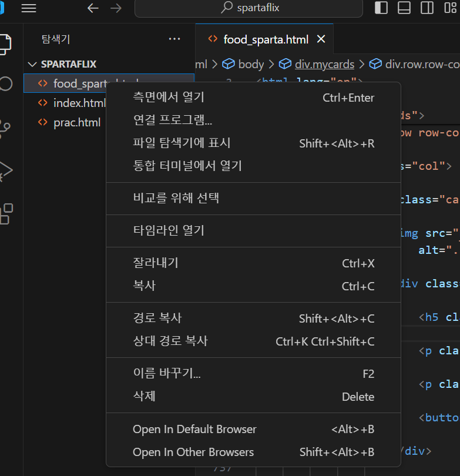Choose '삭제' delete entry
Viewport: 460px width, 476px height.
pos(253,397)
